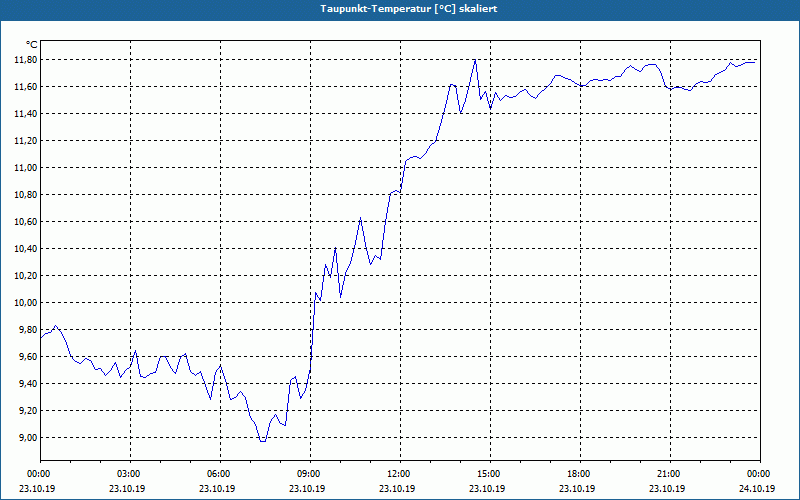This screenshot has width=800, height=500.
Task: Select the 10,40 y-axis value
Action: pyautogui.click(x=26, y=249)
